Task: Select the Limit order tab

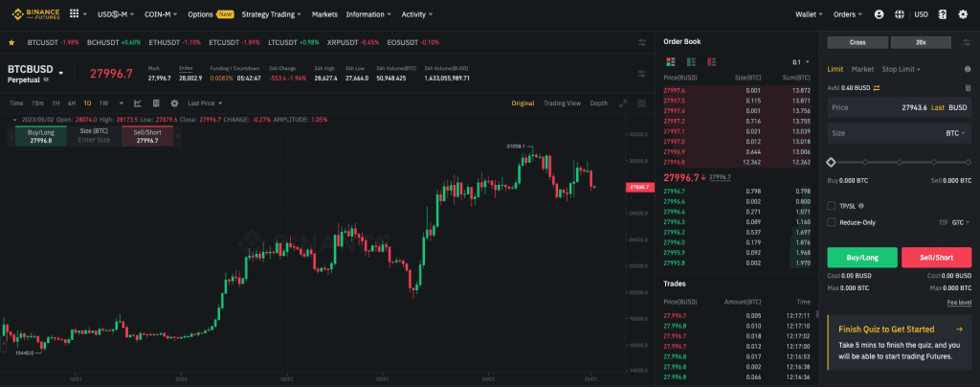Action: [835, 69]
